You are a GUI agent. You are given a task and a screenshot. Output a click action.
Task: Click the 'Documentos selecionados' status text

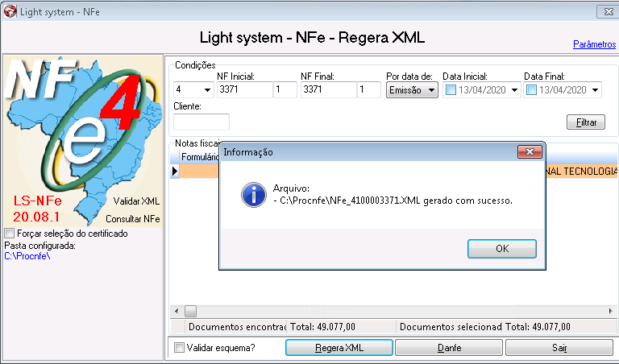(x=451, y=326)
